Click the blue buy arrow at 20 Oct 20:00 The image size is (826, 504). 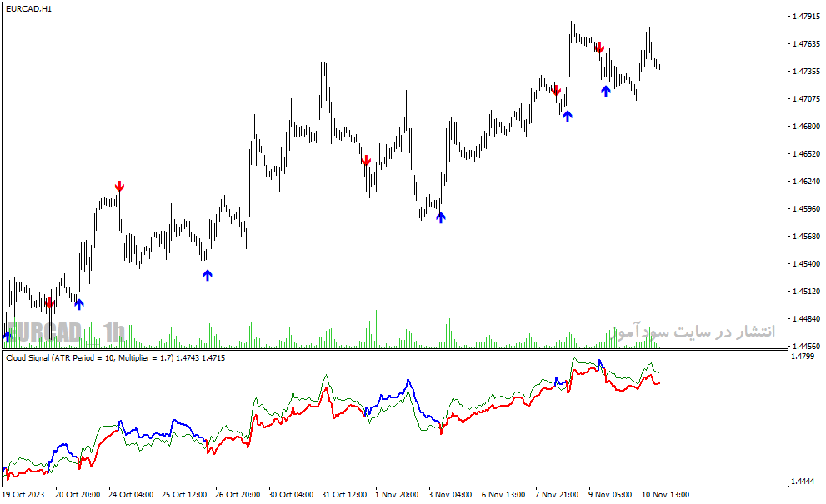(79, 303)
